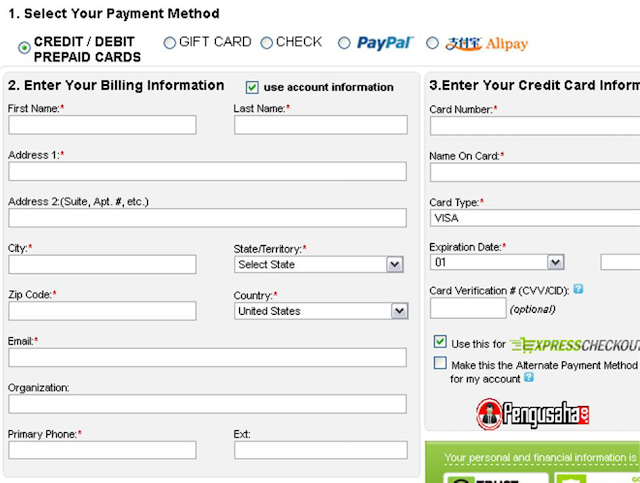
Task: Enable Alternate Payment Method checkbox
Action: pos(440,364)
